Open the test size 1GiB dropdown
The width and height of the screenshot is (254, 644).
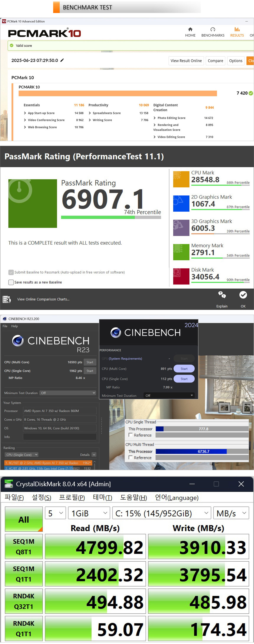click(89, 513)
